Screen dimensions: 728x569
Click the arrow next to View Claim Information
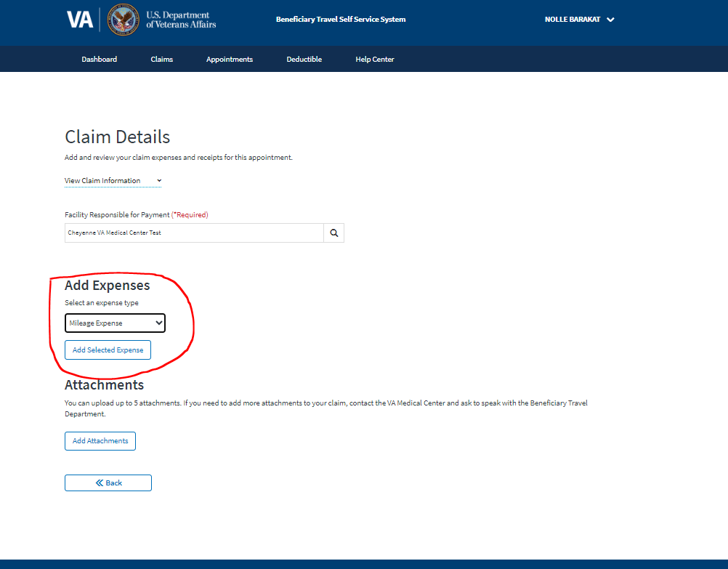pyautogui.click(x=159, y=181)
